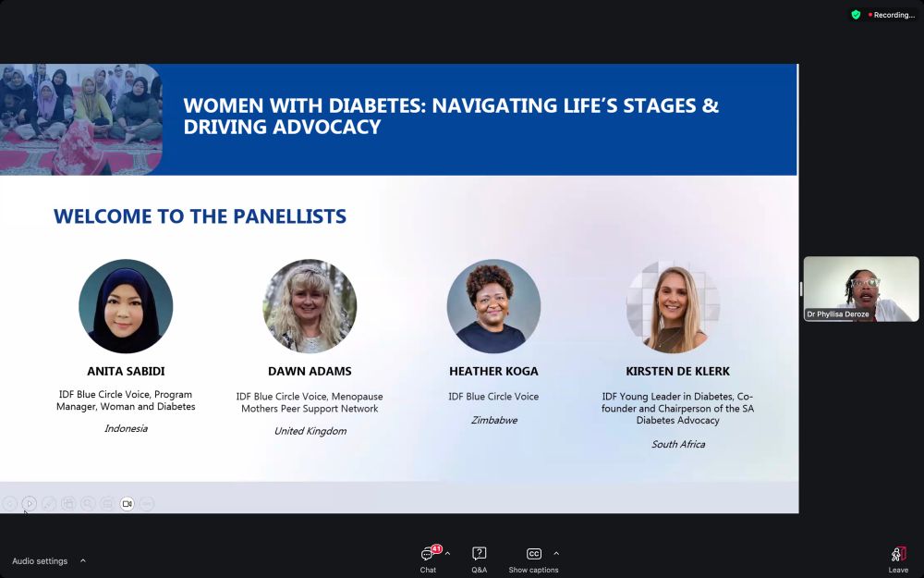The height and width of the screenshot is (578, 924).
Task: Click the Recording indicator
Action: (x=892, y=15)
